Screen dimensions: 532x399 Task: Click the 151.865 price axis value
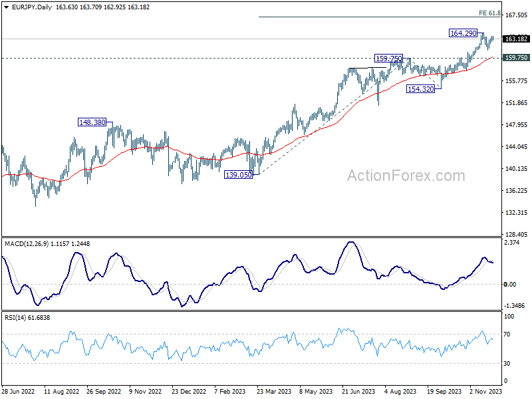(x=517, y=103)
